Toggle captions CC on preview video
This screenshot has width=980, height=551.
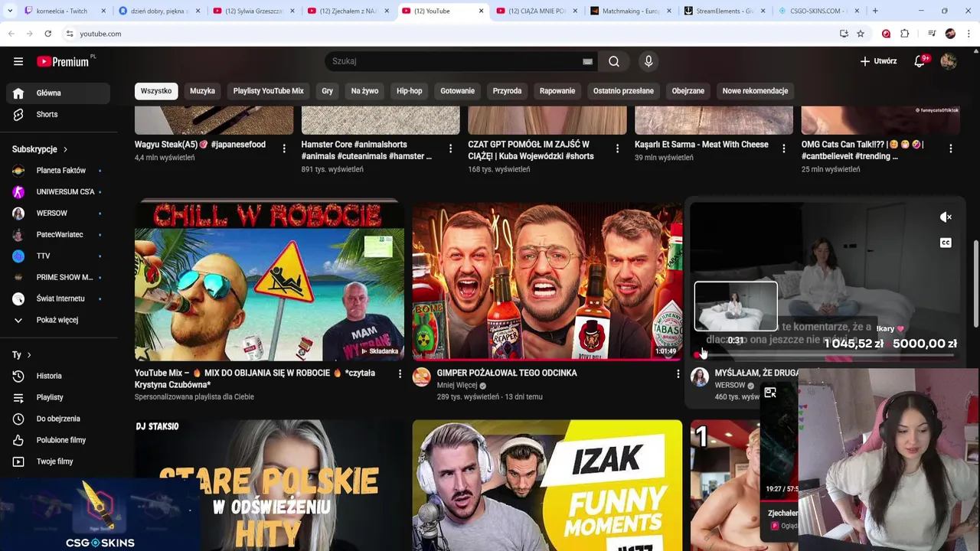click(946, 243)
